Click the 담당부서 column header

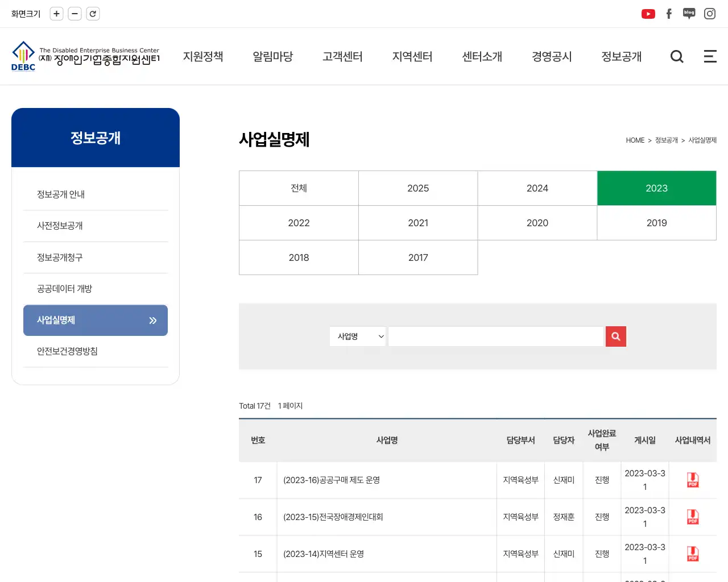[x=520, y=440]
